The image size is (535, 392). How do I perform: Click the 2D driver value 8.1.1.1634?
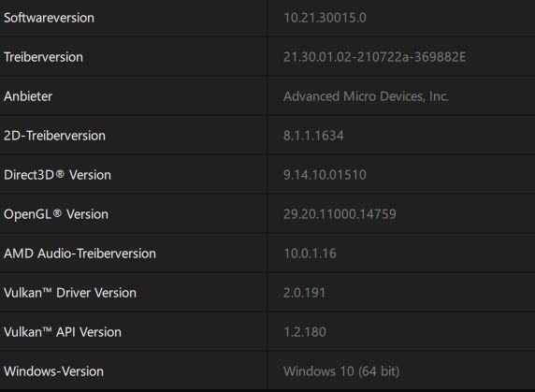coord(313,136)
